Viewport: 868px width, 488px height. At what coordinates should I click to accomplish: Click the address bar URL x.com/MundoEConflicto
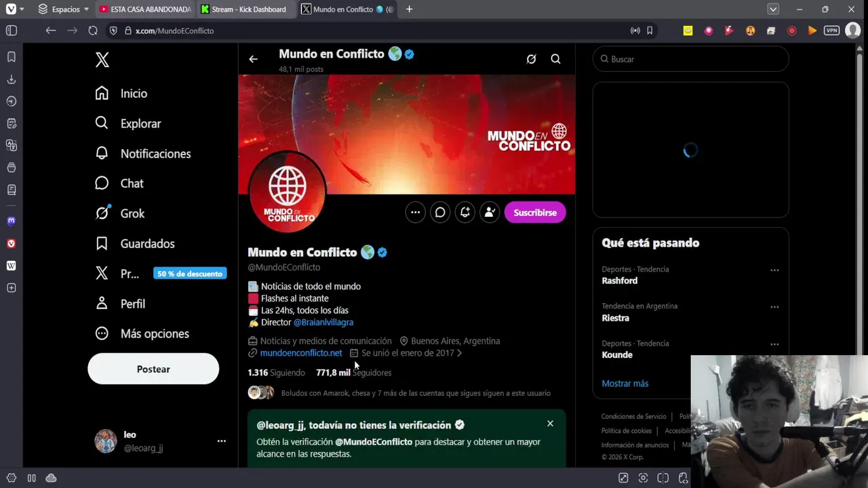[x=174, y=31]
